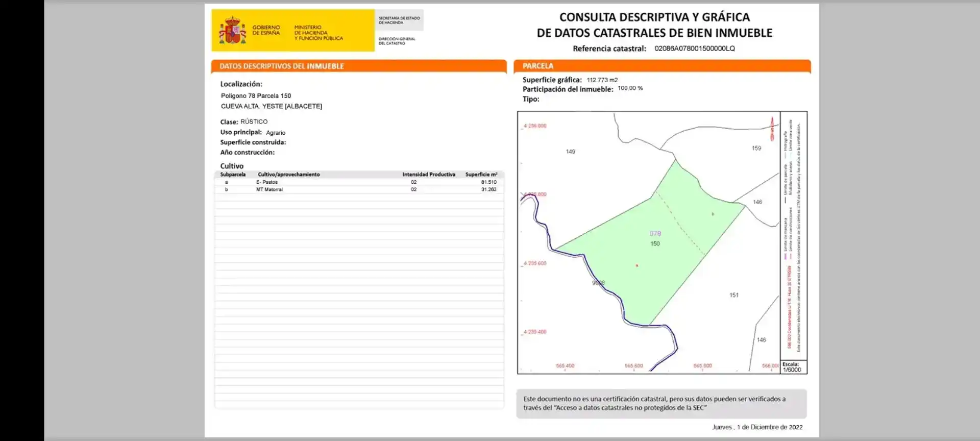Click the '4.235.600' coordinate label
The image size is (980, 441).
click(535, 263)
